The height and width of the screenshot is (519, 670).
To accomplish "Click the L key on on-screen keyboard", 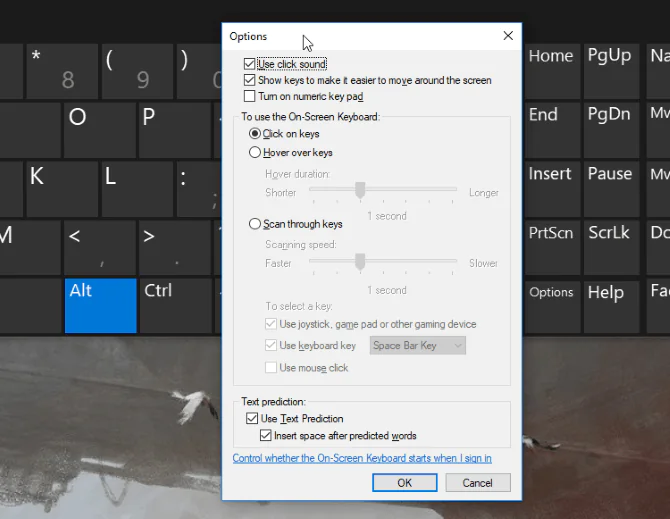I will [x=137, y=189].
